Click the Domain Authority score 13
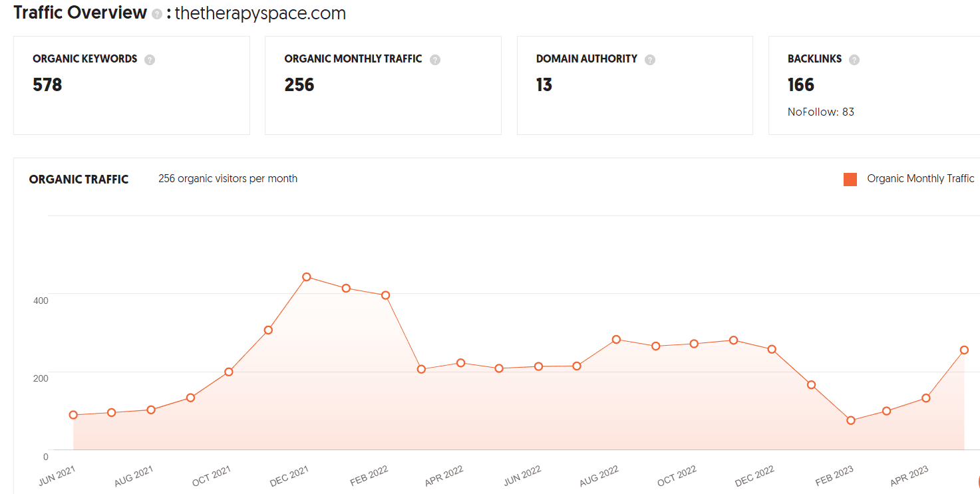Viewport: 980px width, 494px height. 544,84
